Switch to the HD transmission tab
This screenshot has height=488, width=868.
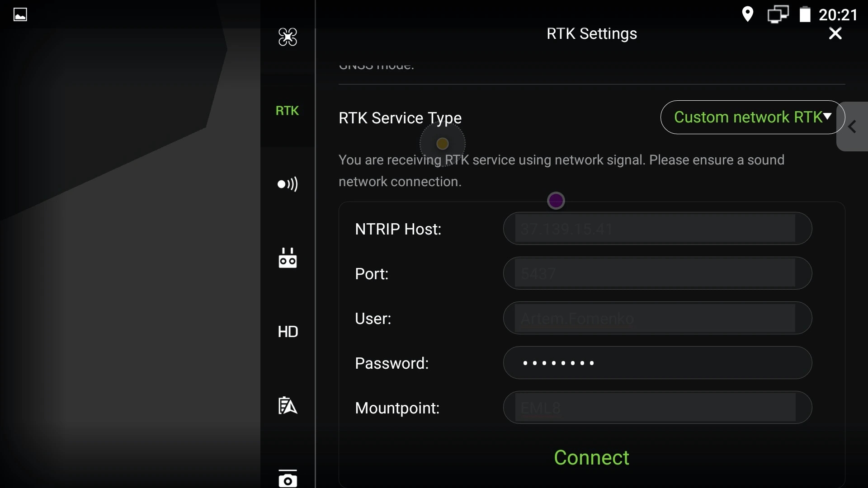click(x=288, y=331)
